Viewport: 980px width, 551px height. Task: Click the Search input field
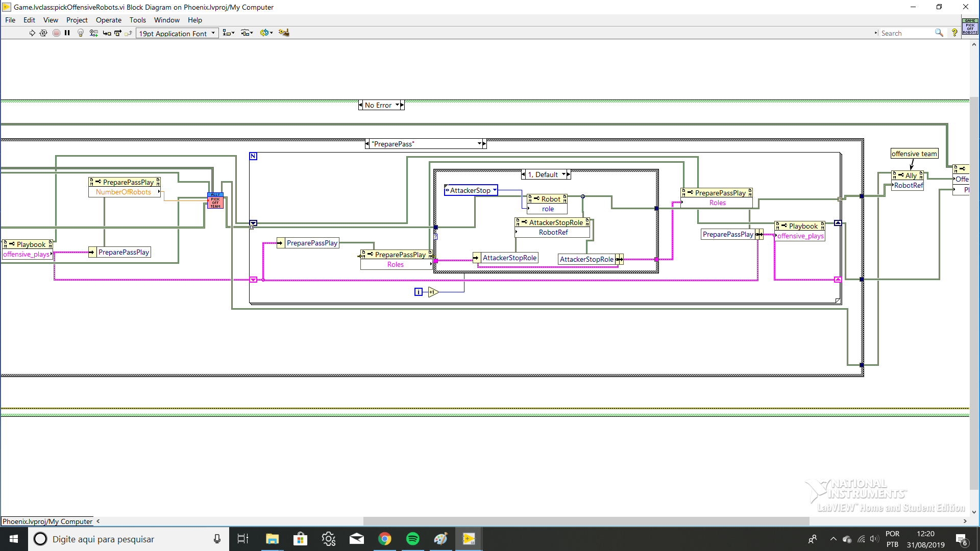coord(906,33)
